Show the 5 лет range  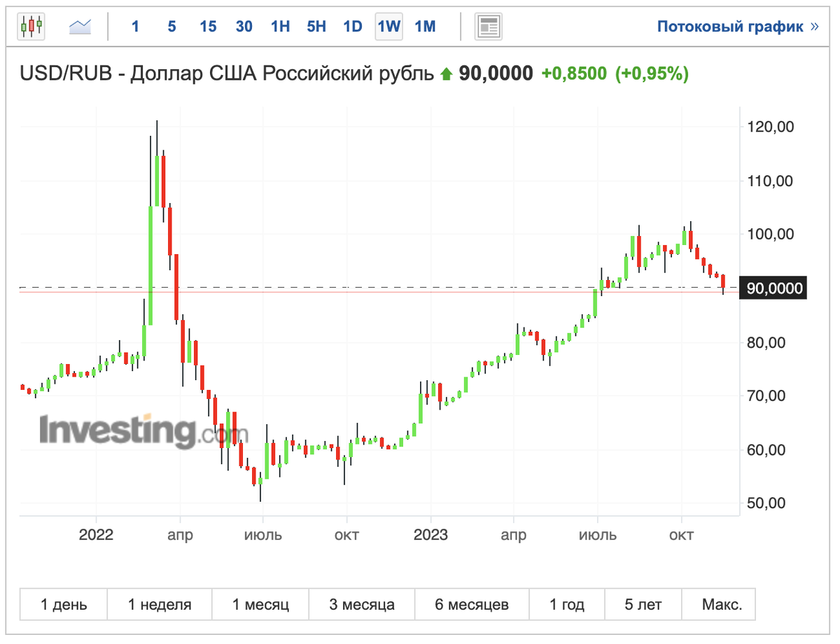pyautogui.click(x=643, y=604)
